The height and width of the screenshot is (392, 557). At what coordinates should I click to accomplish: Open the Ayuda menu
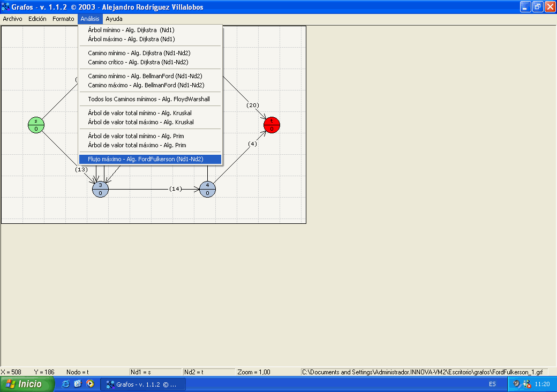(x=114, y=19)
